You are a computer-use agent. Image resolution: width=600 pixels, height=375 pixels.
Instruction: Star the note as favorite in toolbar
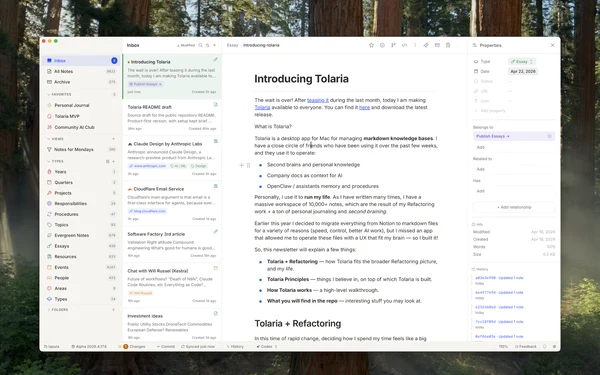coord(371,45)
